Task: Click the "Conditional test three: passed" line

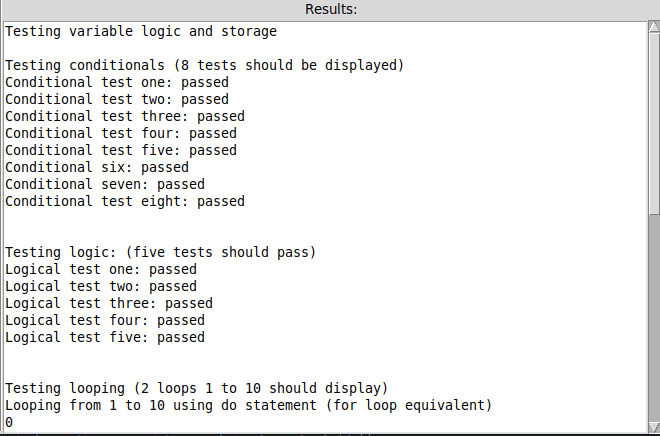Action: [x=125, y=116]
